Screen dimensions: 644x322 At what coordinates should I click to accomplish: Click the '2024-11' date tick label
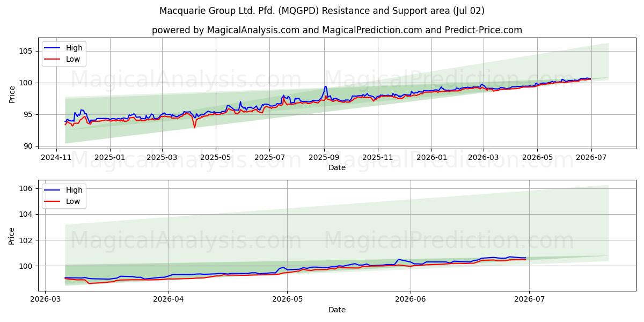pyautogui.click(x=57, y=157)
